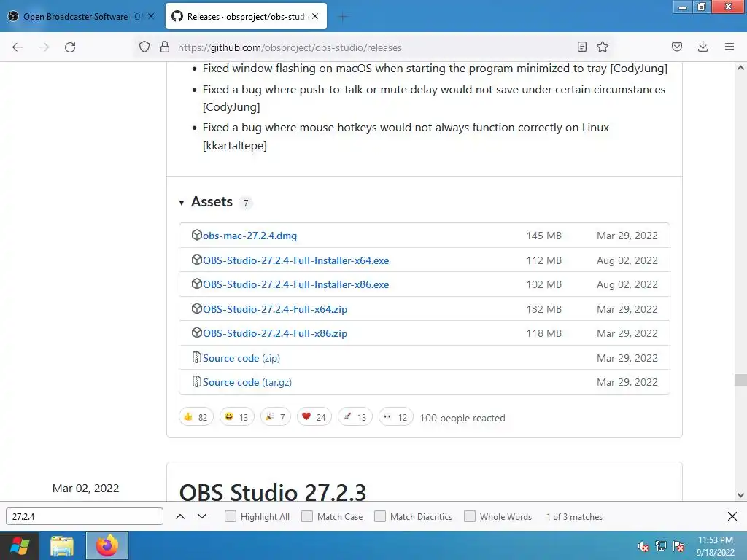
Task: Close the find bar
Action: coord(732,516)
